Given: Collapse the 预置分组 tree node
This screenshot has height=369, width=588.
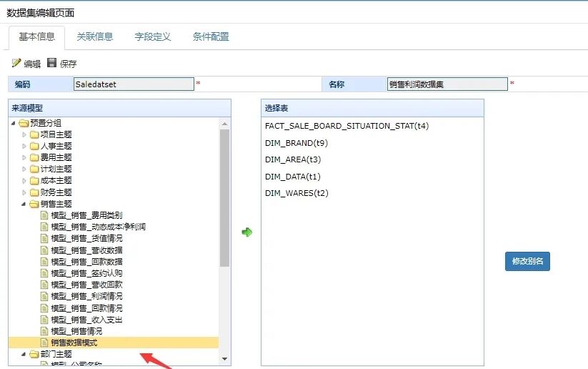Looking at the screenshot, I should pos(14,123).
